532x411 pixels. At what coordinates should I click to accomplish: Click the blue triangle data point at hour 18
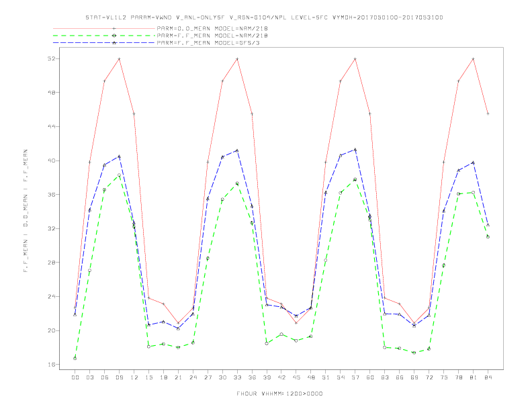pos(163,322)
